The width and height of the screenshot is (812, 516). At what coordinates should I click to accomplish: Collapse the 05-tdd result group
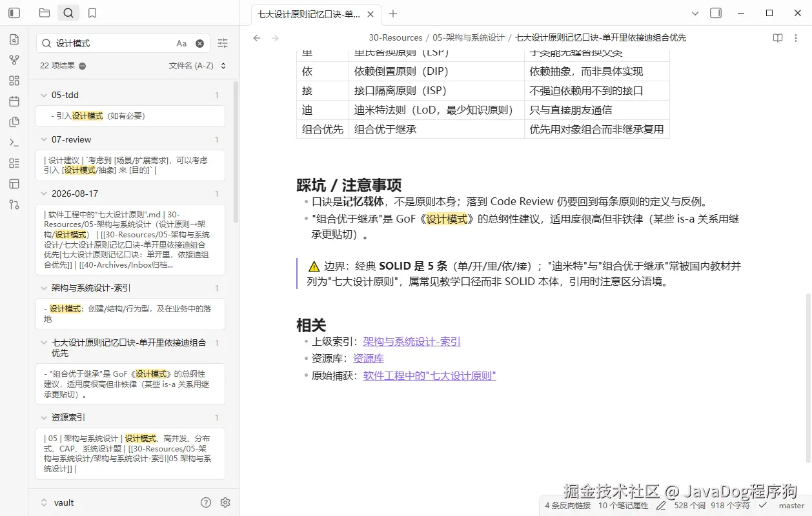click(43, 95)
